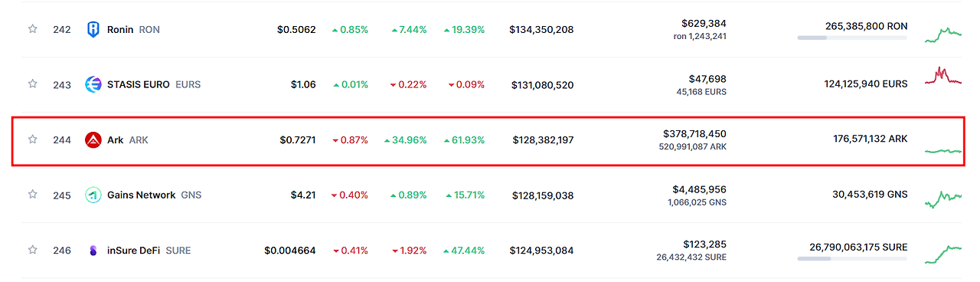Open the Gains Network GNS link
Viewport: 980px width, 282px height.
[155, 195]
